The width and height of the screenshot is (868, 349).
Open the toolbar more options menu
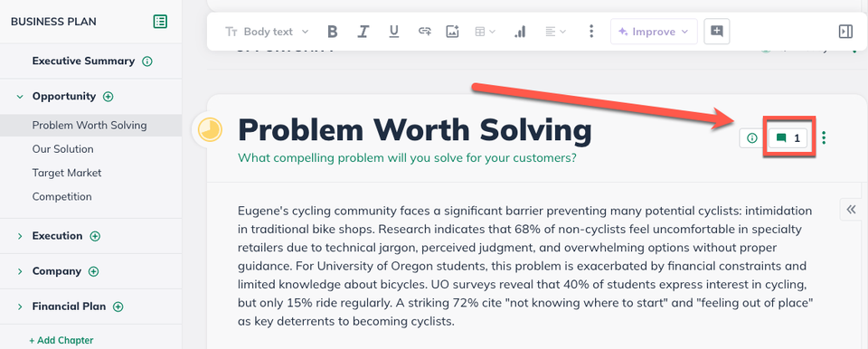coord(591,32)
